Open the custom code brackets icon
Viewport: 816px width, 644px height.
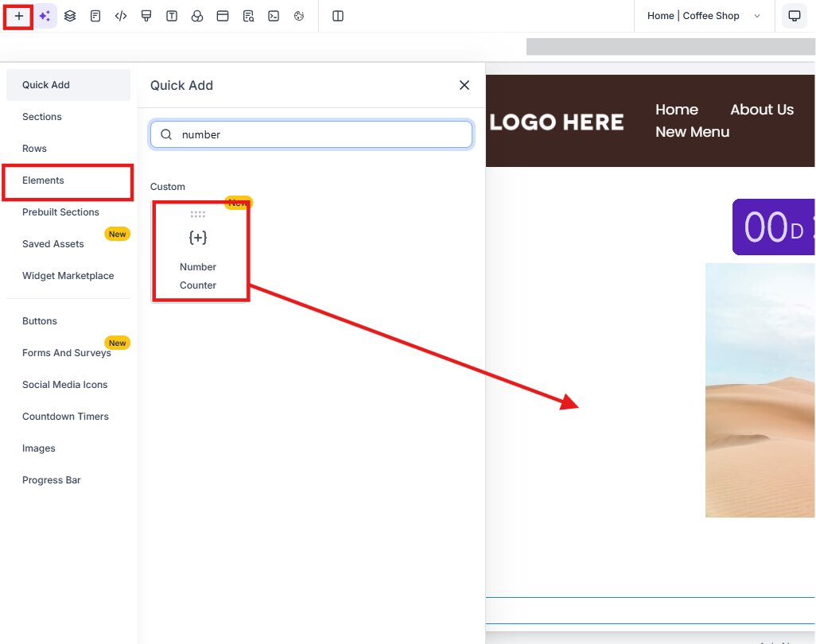(x=121, y=16)
